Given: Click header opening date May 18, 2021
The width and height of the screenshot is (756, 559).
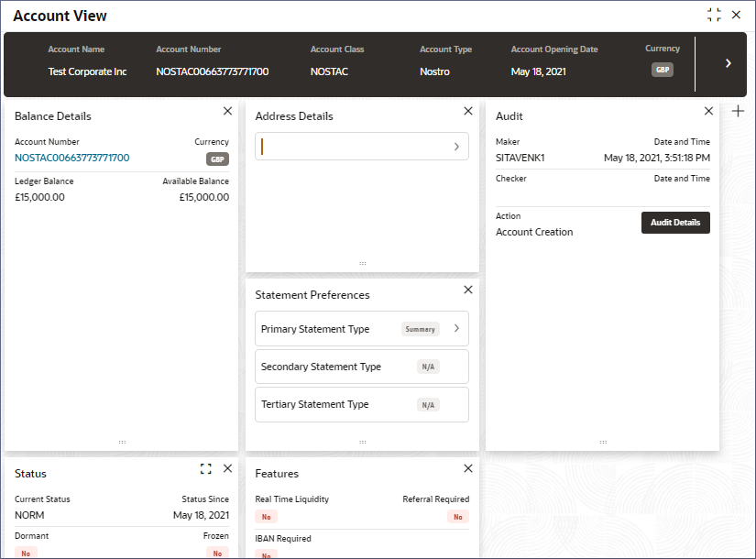Looking at the screenshot, I should point(539,71).
